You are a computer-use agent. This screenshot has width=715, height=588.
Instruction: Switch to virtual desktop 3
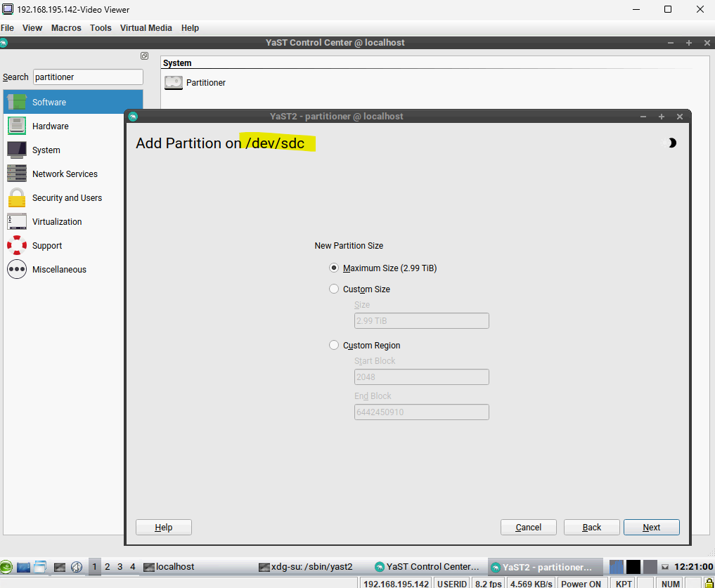[x=120, y=567]
